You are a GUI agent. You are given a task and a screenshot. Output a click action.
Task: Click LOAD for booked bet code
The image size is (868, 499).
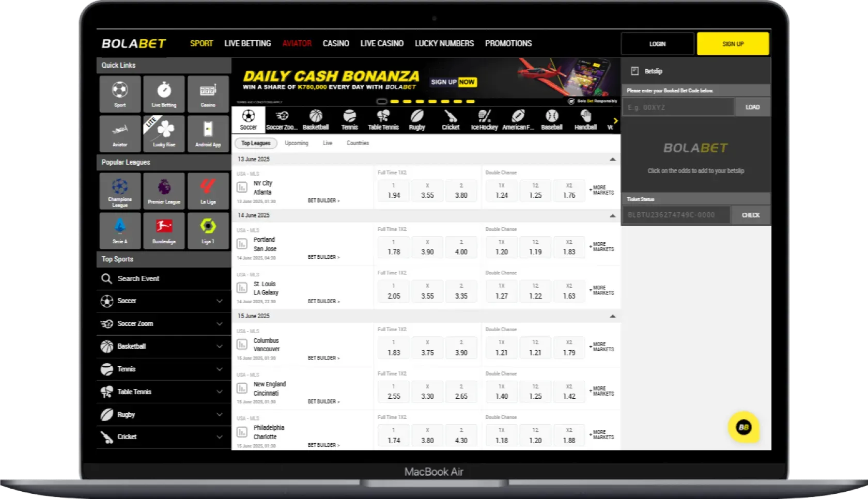tap(752, 107)
